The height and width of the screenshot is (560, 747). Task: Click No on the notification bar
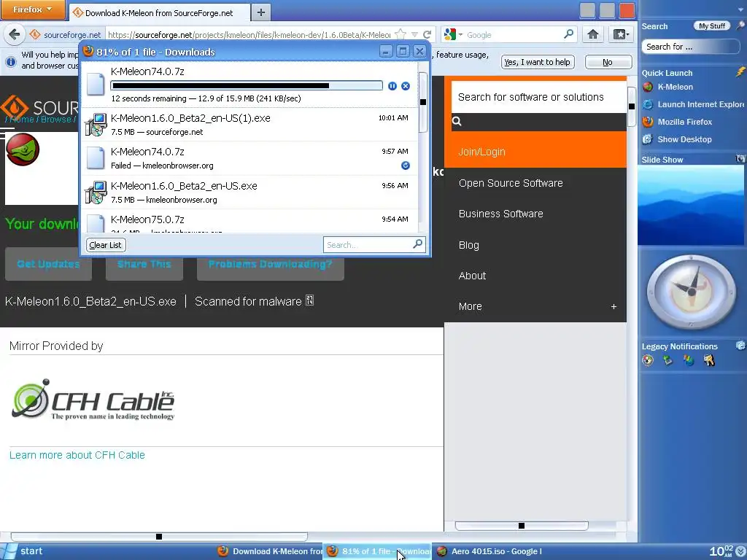coord(608,62)
